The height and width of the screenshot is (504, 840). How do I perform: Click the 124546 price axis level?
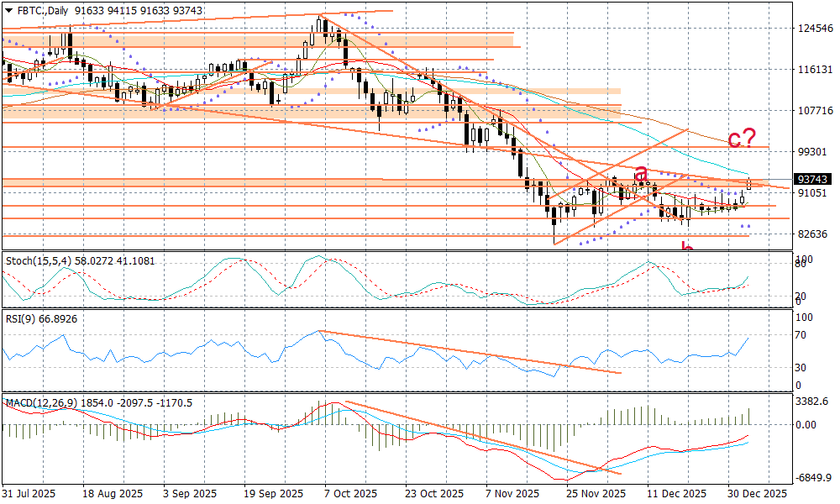point(812,29)
